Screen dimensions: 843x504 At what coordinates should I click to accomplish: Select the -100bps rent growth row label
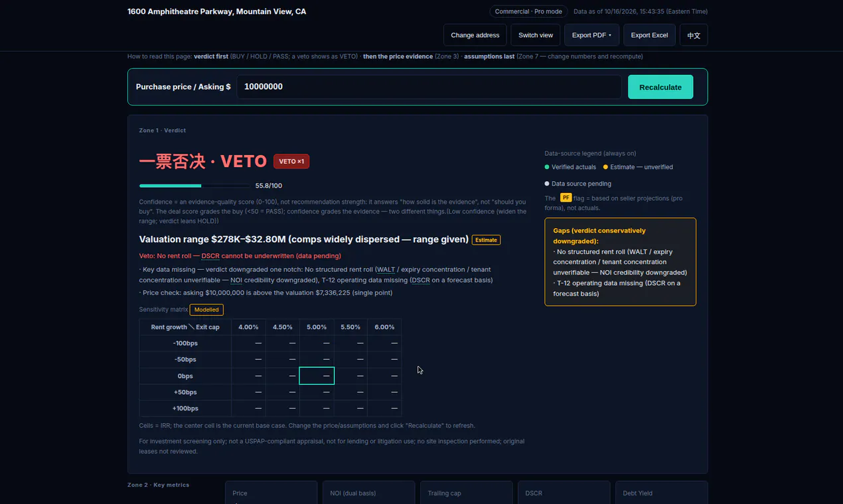click(185, 344)
